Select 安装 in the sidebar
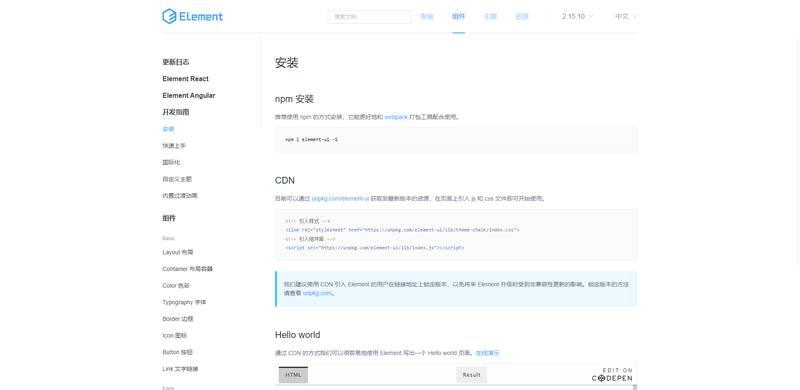Screen dimensions: 800x390 [x=168, y=129]
